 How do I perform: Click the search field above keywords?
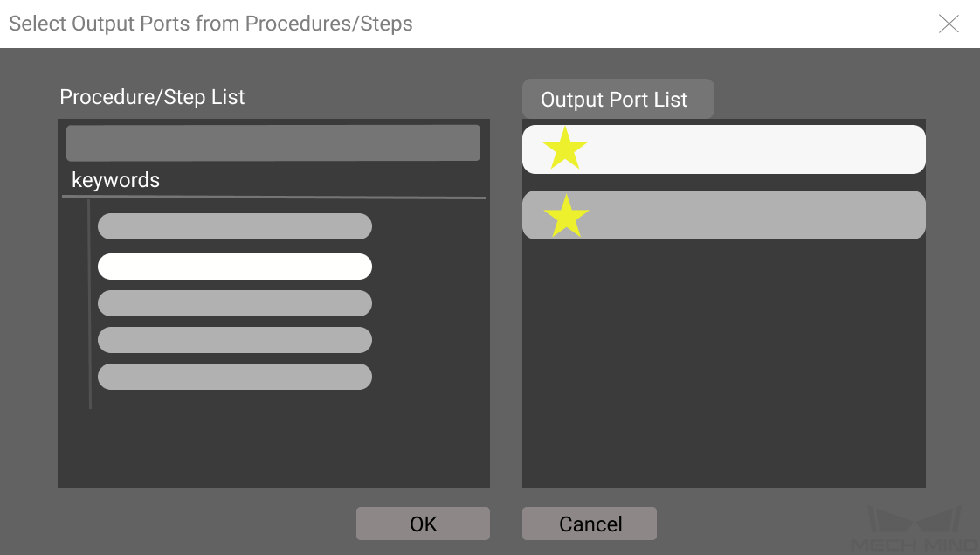coord(273,142)
